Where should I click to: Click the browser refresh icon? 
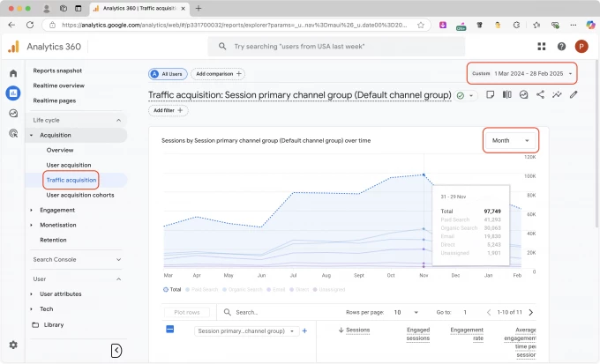tap(30, 25)
